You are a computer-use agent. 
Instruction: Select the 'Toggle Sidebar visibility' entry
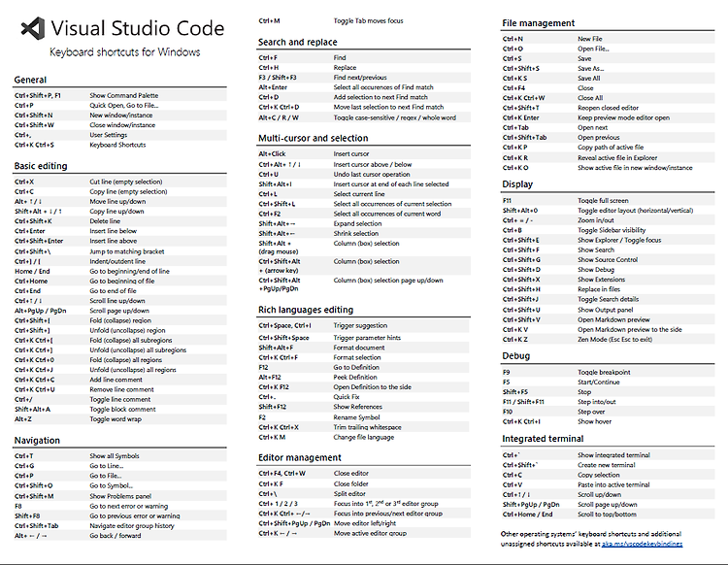click(612, 230)
